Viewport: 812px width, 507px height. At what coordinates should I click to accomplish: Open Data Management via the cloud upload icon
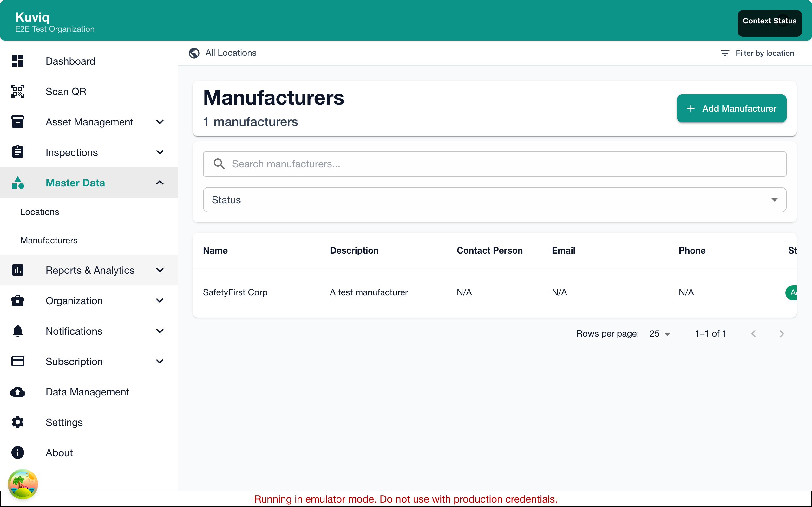coord(17,392)
